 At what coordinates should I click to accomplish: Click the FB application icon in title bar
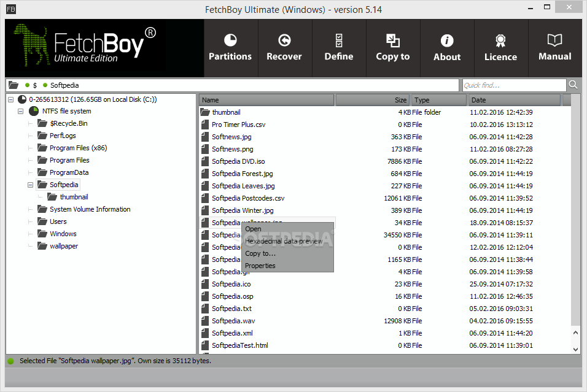(x=11, y=9)
